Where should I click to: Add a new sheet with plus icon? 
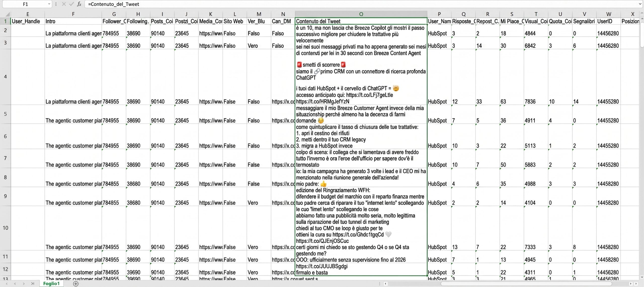click(76, 284)
